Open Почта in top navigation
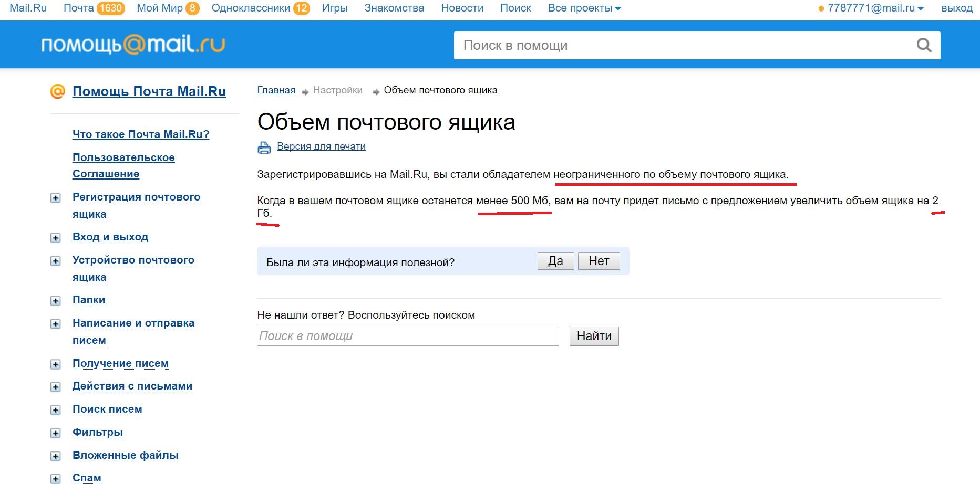The image size is (980, 484). 78,8
